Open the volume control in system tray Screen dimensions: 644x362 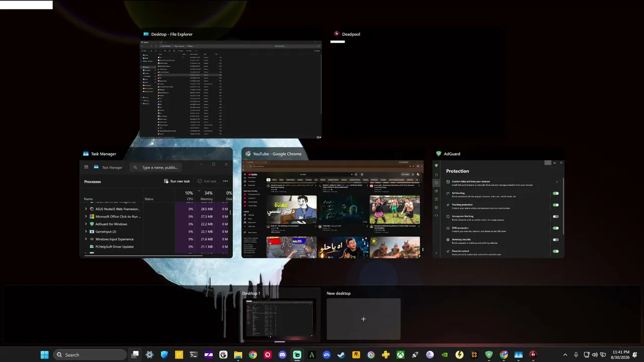coord(595,355)
